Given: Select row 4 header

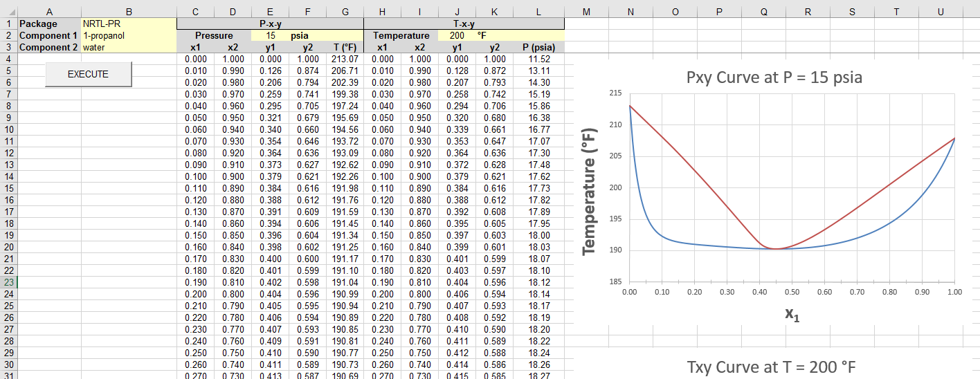Looking at the screenshot, I should (x=8, y=59).
